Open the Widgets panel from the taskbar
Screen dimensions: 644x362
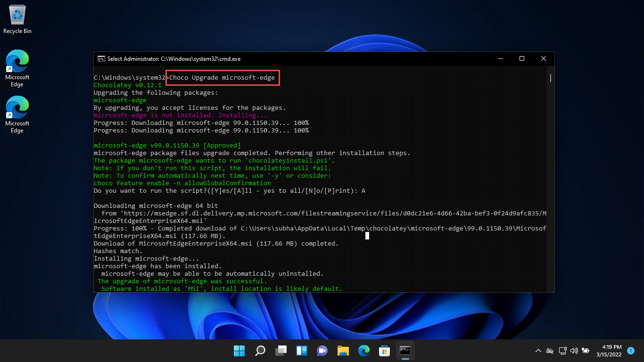coord(302,351)
